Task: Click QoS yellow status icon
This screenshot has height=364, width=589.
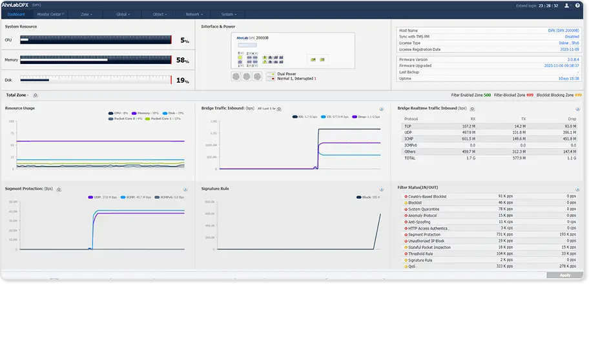Action: point(406,267)
